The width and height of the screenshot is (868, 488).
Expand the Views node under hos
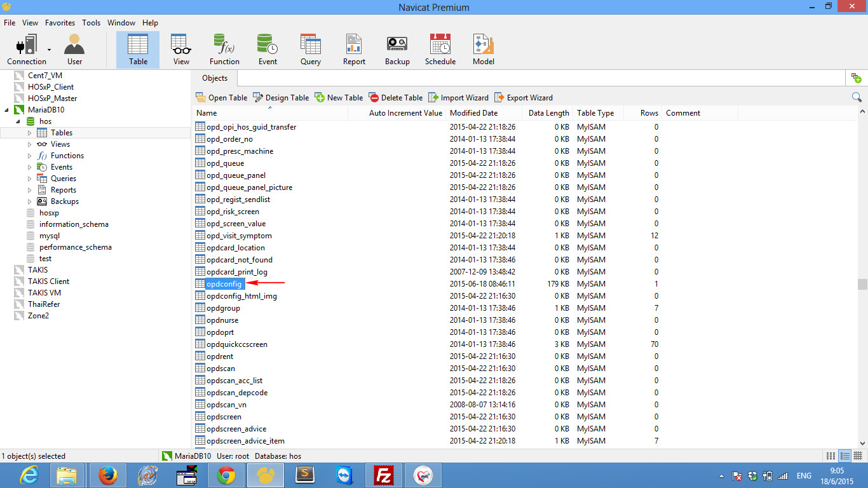(x=28, y=144)
